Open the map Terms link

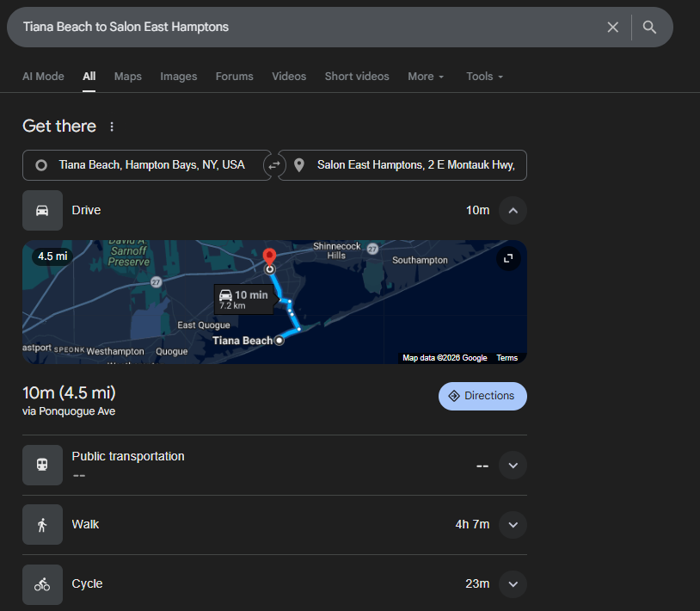(507, 358)
